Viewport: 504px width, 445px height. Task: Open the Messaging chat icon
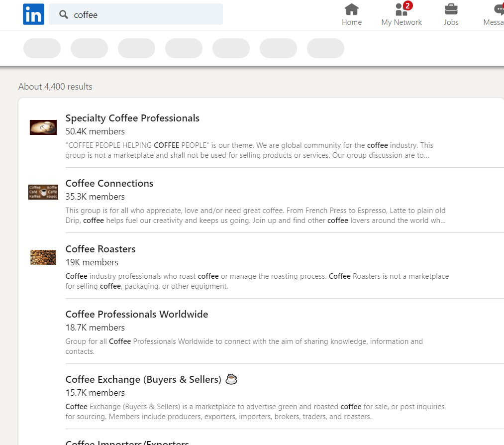(499, 9)
